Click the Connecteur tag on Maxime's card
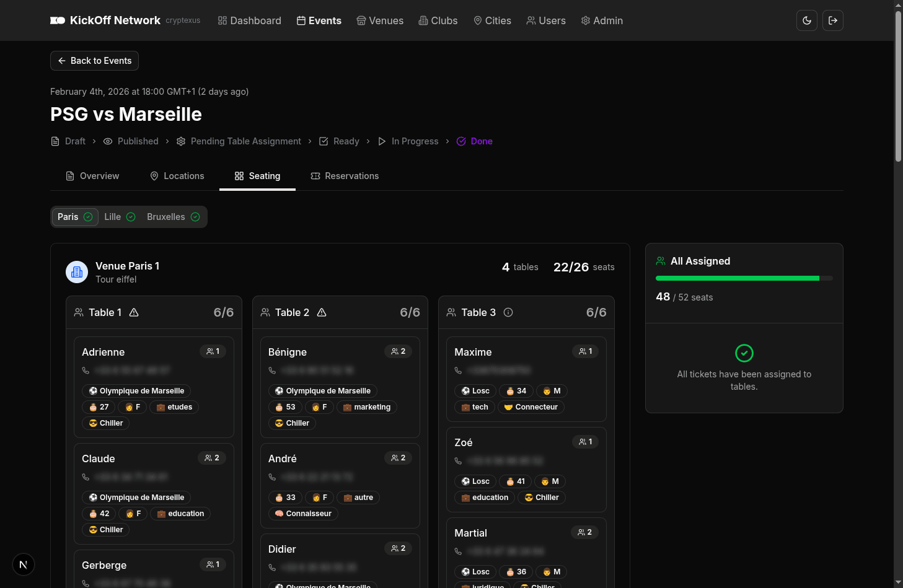This screenshot has height=588, width=903. pyautogui.click(x=531, y=407)
